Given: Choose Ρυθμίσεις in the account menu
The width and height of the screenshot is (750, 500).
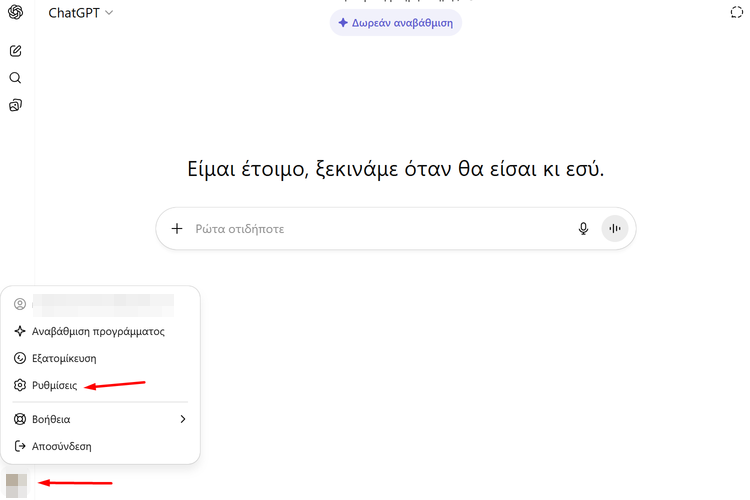Looking at the screenshot, I should (55, 385).
